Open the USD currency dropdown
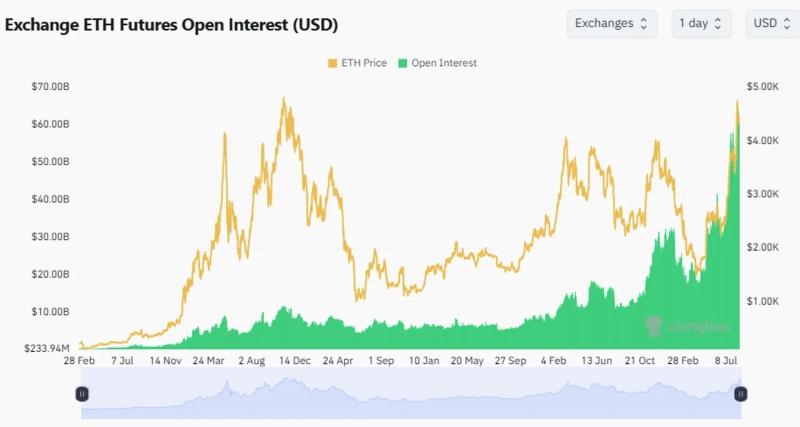The width and height of the screenshot is (800, 427). coord(772,23)
